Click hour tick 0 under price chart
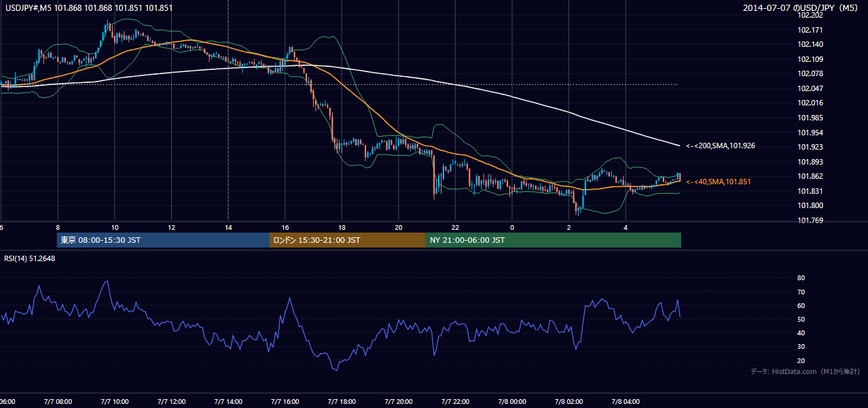Viewport: 868px width, 408px height. pos(512,227)
